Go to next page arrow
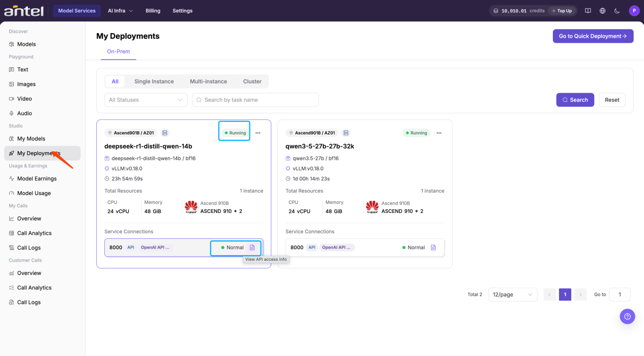This screenshot has height=356, width=644. pos(580,294)
